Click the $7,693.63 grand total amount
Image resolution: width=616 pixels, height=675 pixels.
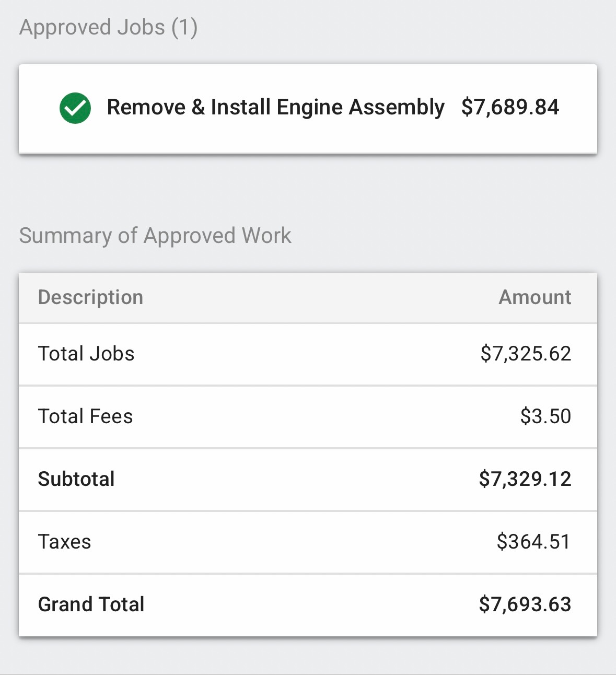[x=525, y=604]
